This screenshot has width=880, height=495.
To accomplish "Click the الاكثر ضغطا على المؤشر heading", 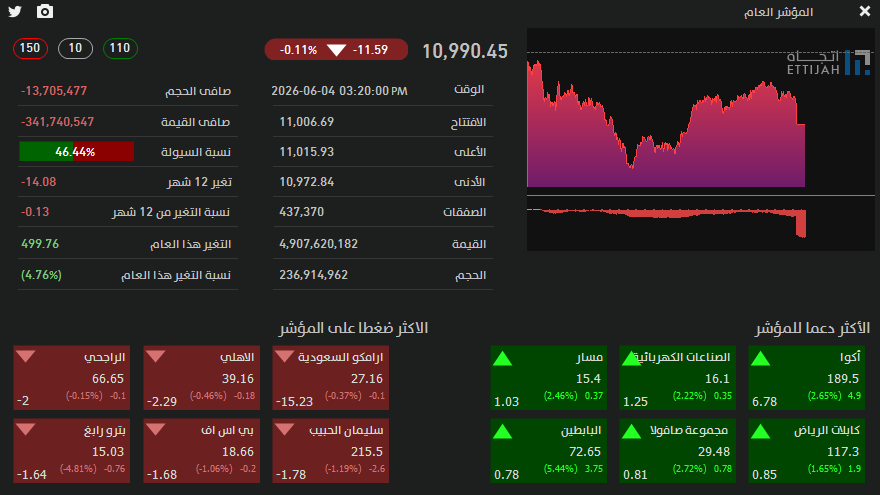I will (x=354, y=328).
